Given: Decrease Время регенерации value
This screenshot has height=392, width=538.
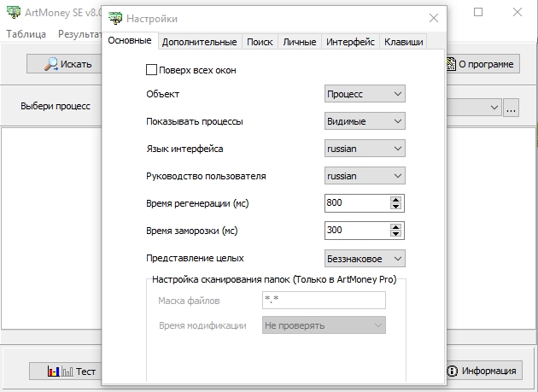Looking at the screenshot, I should 395,207.
